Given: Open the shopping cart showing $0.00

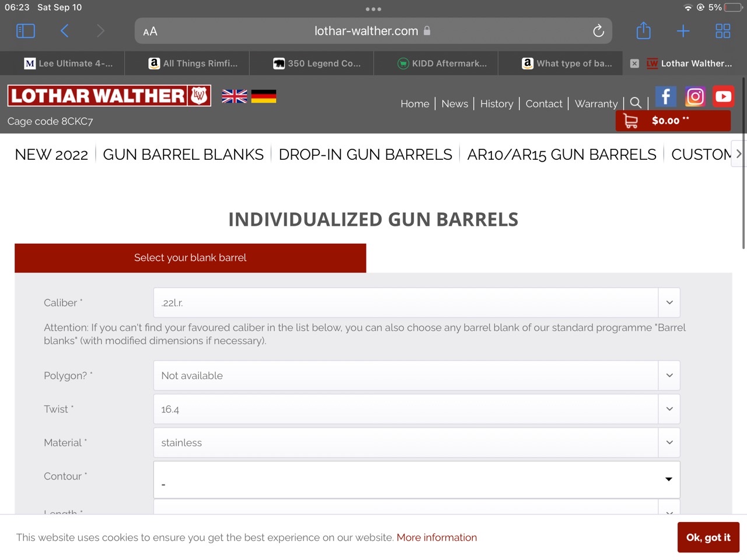Looking at the screenshot, I should (x=672, y=121).
